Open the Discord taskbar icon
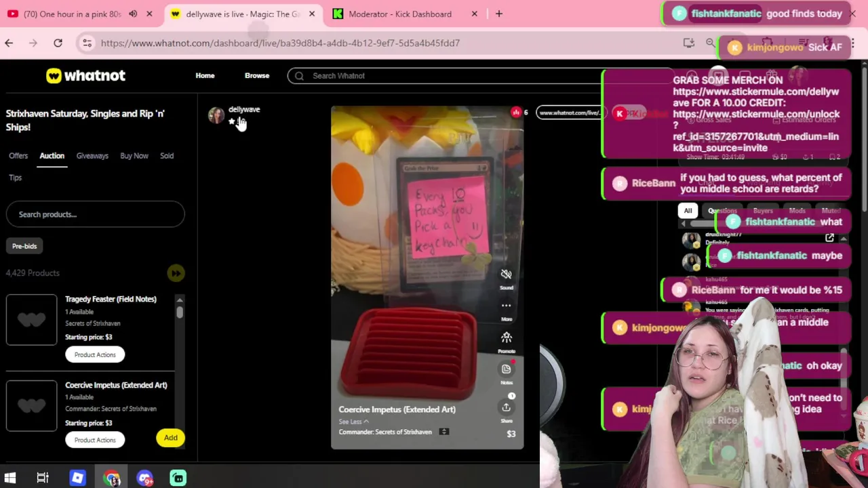 click(x=145, y=479)
